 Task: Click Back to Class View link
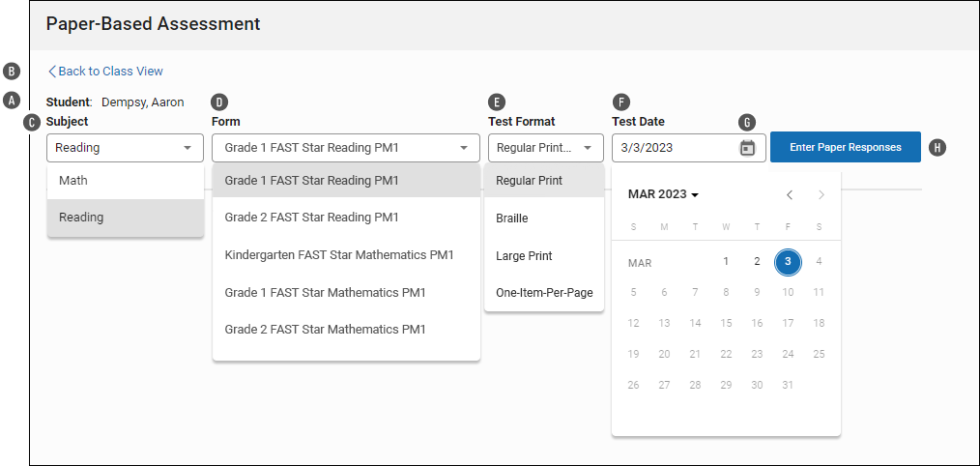click(105, 72)
